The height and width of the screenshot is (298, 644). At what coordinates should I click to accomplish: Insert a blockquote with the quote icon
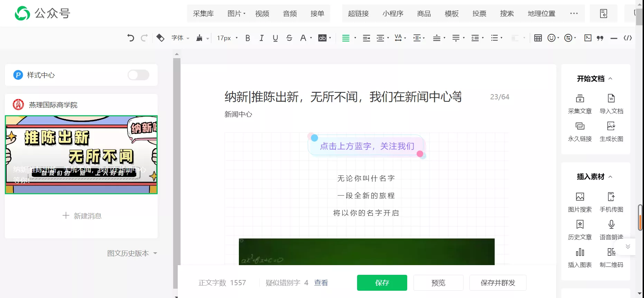(600, 38)
